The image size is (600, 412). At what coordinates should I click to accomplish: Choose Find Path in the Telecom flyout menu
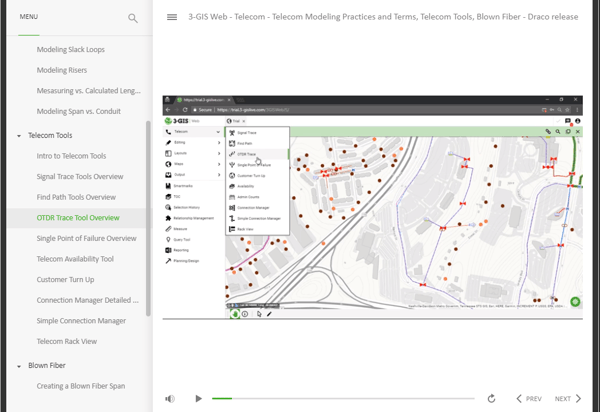click(x=240, y=143)
